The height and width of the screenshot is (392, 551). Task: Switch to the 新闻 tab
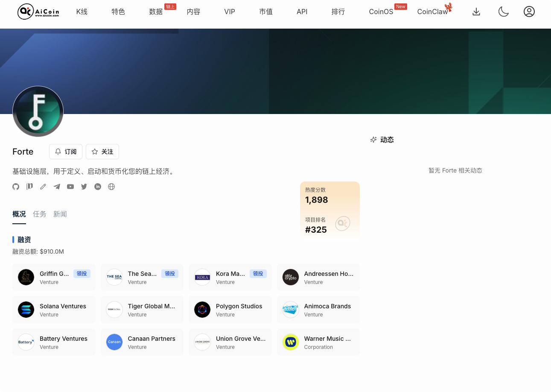coord(60,214)
